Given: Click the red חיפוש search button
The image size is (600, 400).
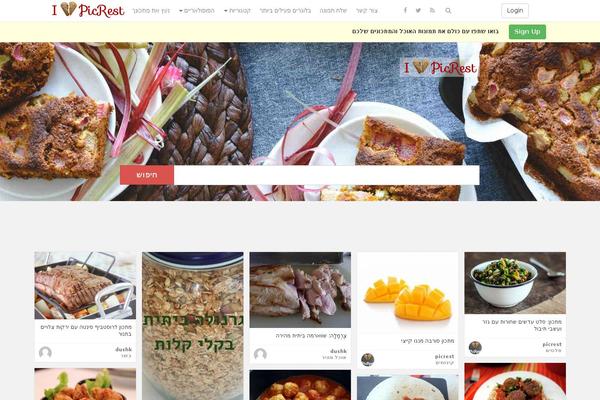Looking at the screenshot, I should pos(147,175).
